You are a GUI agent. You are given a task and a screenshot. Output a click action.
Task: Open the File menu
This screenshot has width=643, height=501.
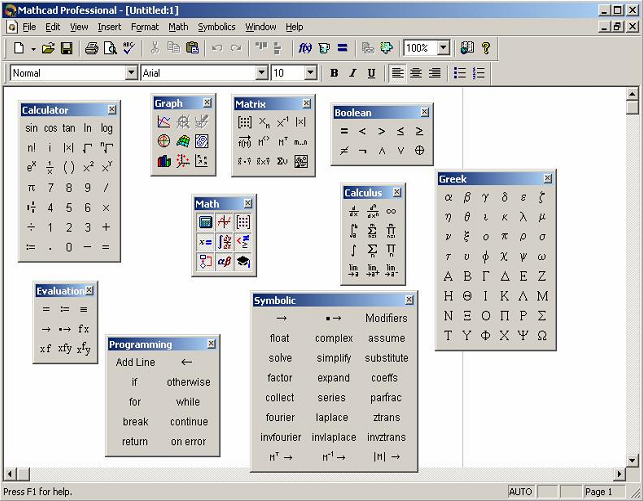(x=29, y=27)
